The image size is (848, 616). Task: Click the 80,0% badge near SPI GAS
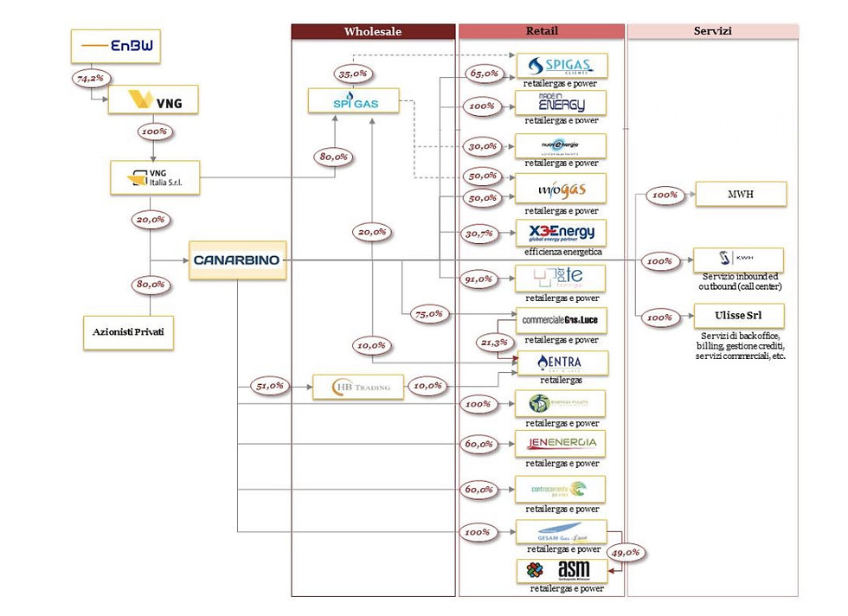(333, 157)
